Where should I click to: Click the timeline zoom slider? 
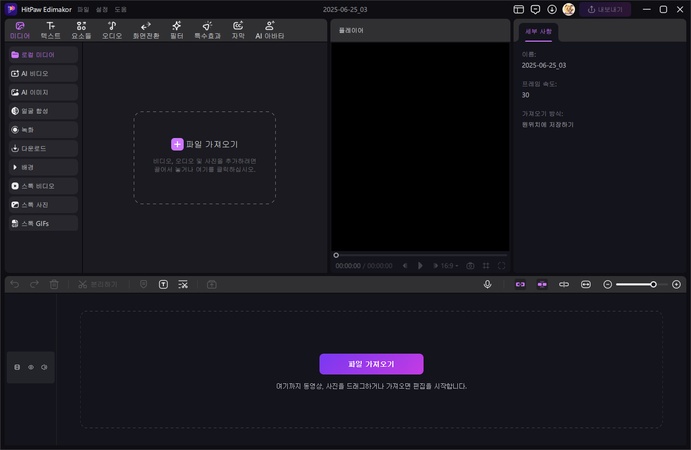pos(636,285)
